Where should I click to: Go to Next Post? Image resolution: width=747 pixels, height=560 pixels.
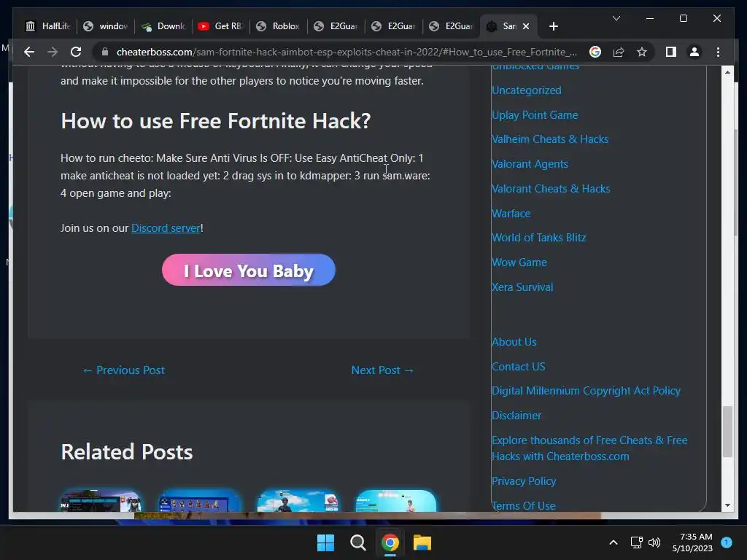pyautogui.click(x=382, y=370)
